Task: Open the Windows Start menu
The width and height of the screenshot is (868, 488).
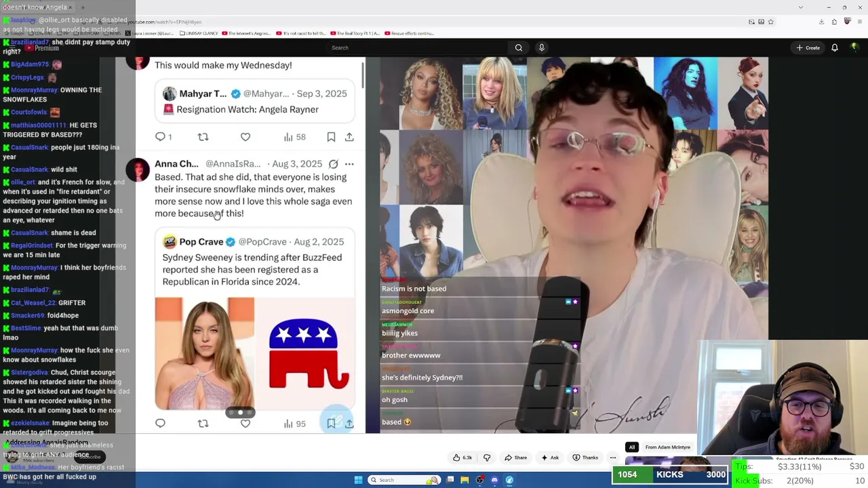Action: tap(358, 480)
